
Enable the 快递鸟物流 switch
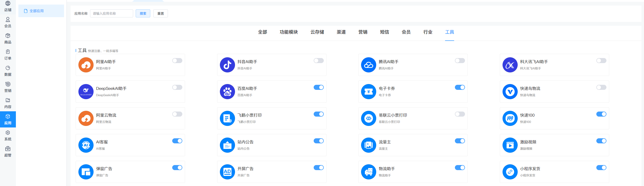pos(601,87)
